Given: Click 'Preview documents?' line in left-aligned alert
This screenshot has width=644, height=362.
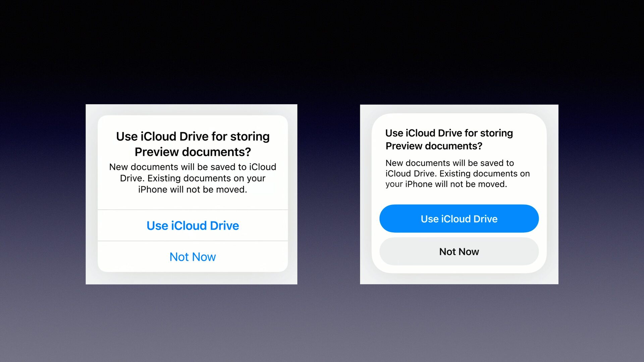Looking at the screenshot, I should (434, 146).
